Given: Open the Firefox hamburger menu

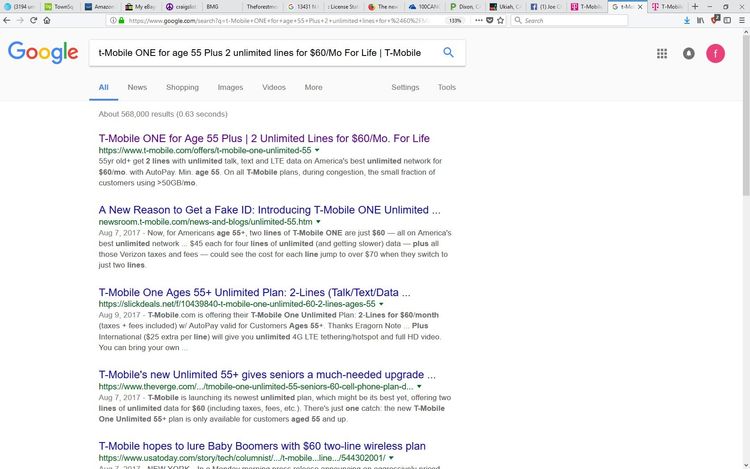Looking at the screenshot, I should (742, 21).
